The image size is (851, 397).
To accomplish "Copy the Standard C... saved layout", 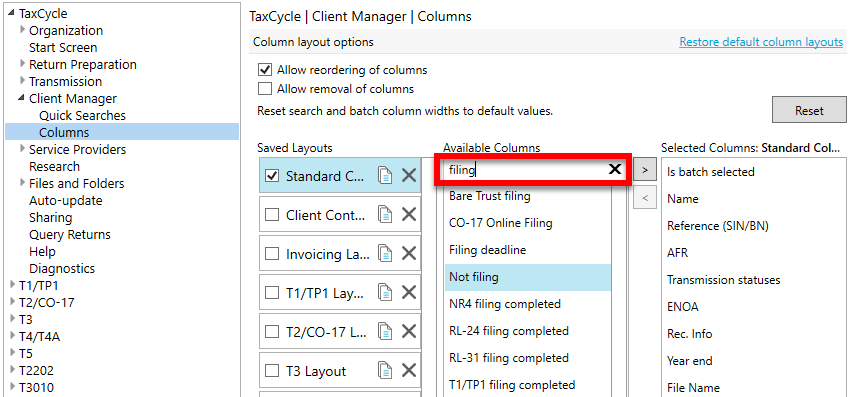I will [385, 176].
